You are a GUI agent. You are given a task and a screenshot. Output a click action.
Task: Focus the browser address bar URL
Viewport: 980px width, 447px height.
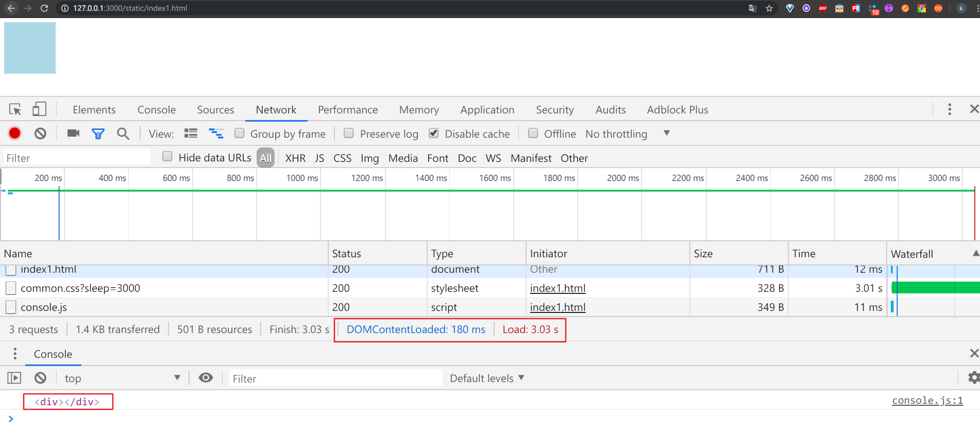click(x=130, y=8)
